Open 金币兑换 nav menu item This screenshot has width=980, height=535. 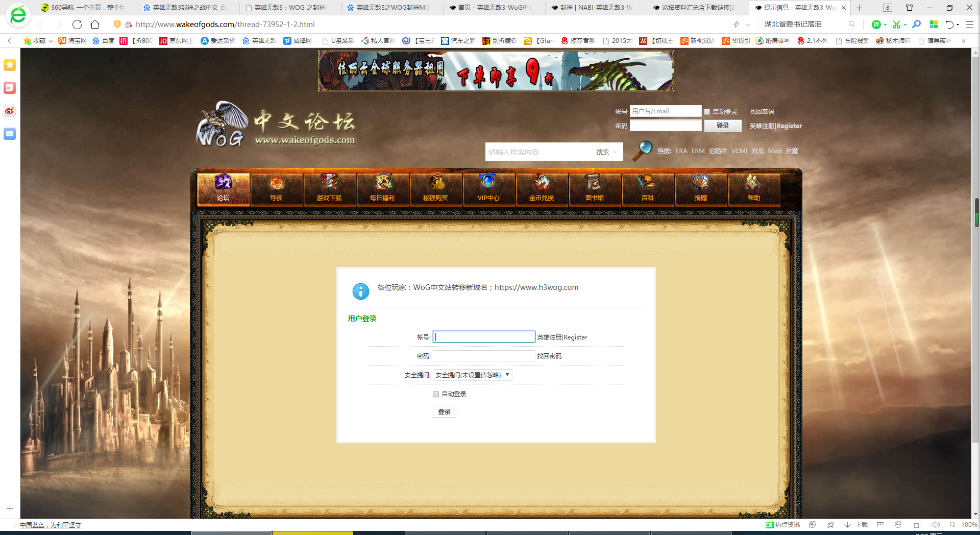tap(542, 189)
